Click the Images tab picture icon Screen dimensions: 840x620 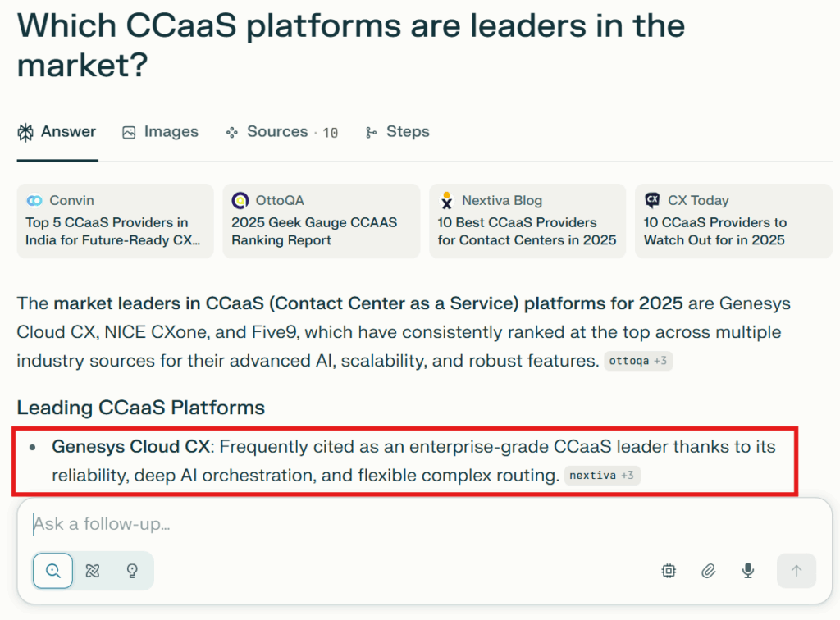[129, 133]
